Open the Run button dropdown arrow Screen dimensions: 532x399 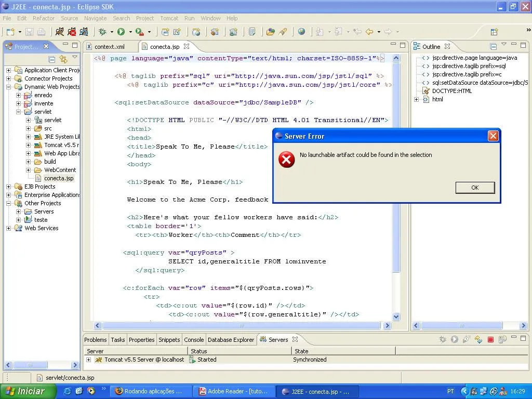coord(129,32)
